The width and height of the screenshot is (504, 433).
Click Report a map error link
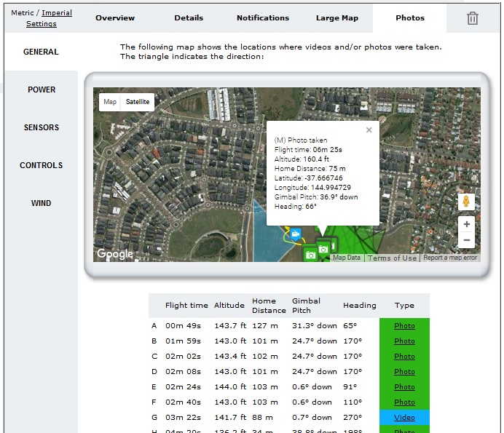pyautogui.click(x=450, y=258)
